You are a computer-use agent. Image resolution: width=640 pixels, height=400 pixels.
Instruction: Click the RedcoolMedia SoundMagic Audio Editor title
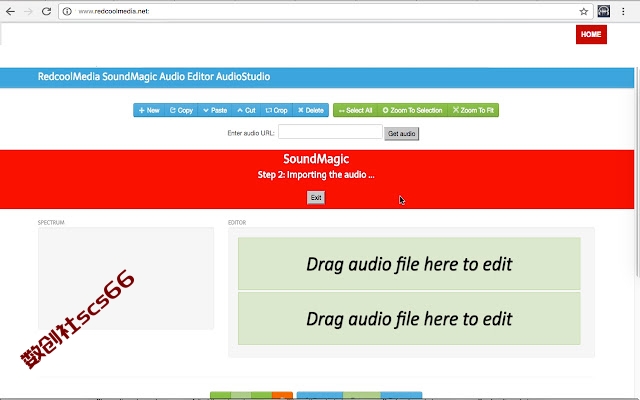[154, 77]
